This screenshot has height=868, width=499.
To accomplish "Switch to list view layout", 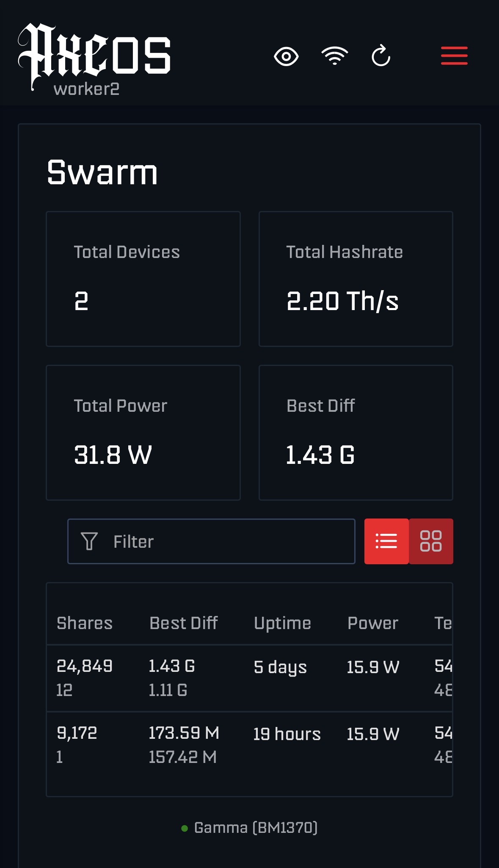I will pyautogui.click(x=386, y=541).
